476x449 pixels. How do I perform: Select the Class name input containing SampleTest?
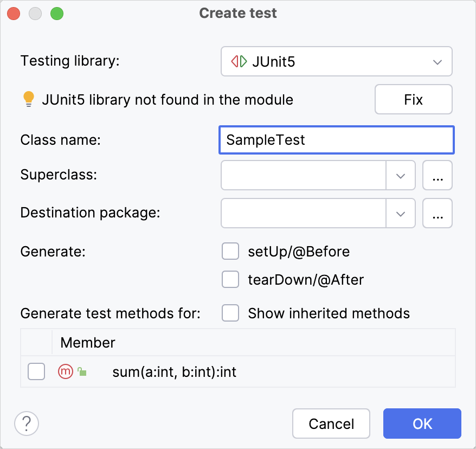click(x=336, y=139)
